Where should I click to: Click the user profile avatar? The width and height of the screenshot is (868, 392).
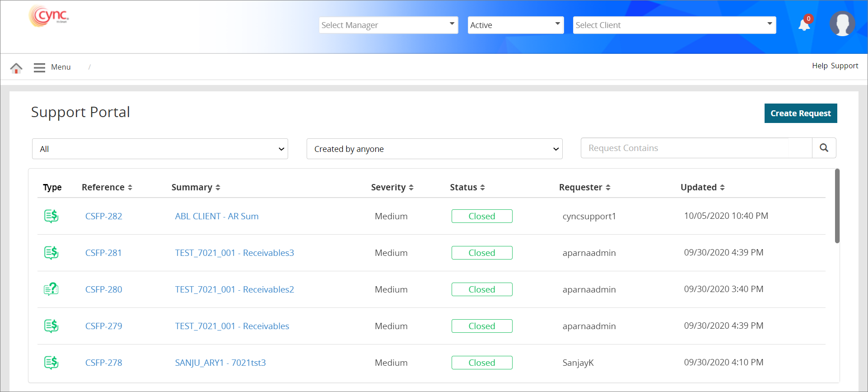coord(842,24)
